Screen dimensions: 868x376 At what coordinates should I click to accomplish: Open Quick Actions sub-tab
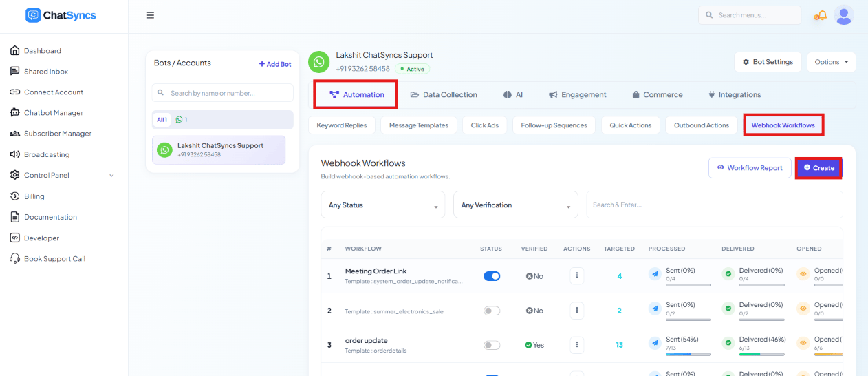pos(631,125)
